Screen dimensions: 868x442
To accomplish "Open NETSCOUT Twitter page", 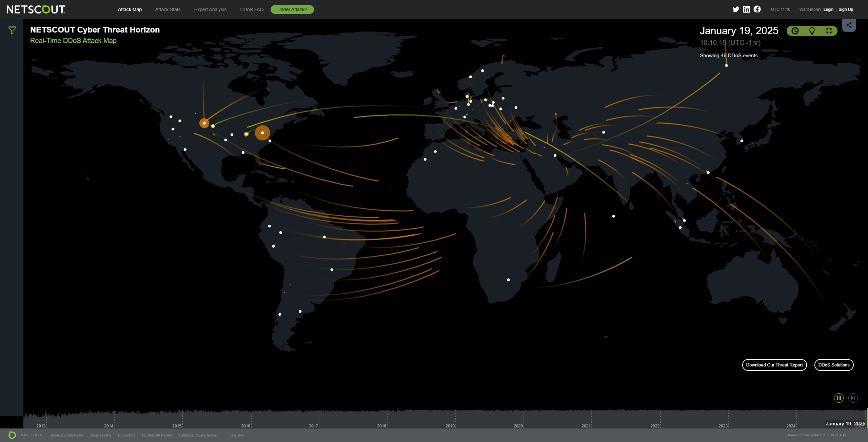I will click(x=736, y=9).
